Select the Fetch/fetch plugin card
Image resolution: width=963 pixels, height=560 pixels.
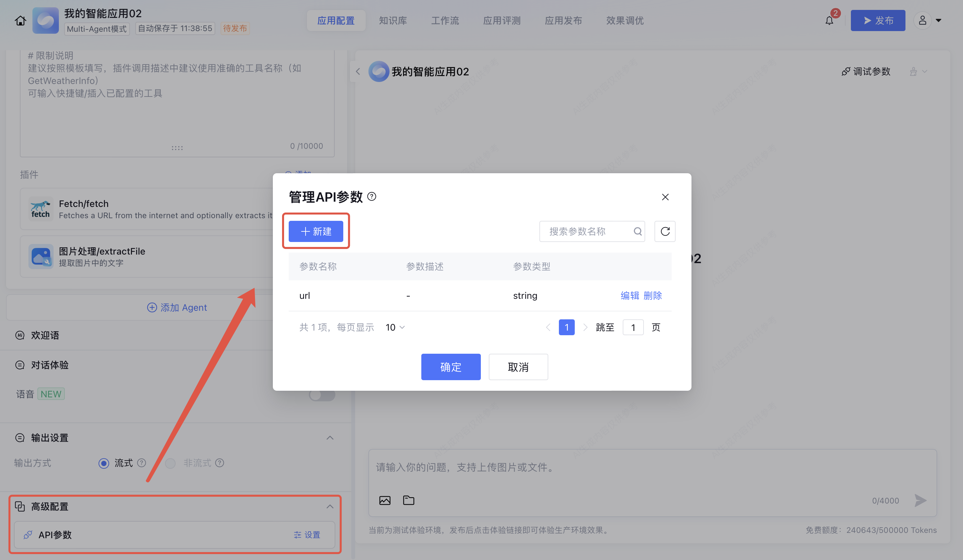pyautogui.click(x=147, y=209)
